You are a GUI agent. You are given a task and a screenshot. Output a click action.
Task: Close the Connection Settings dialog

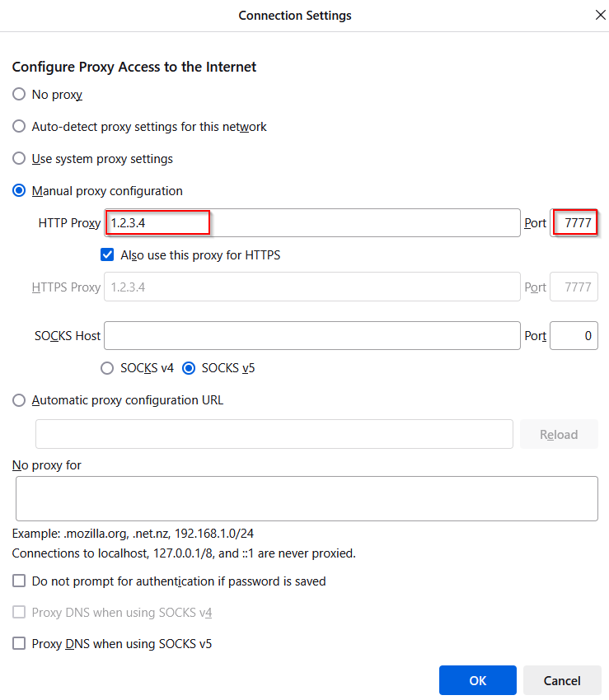click(x=600, y=15)
